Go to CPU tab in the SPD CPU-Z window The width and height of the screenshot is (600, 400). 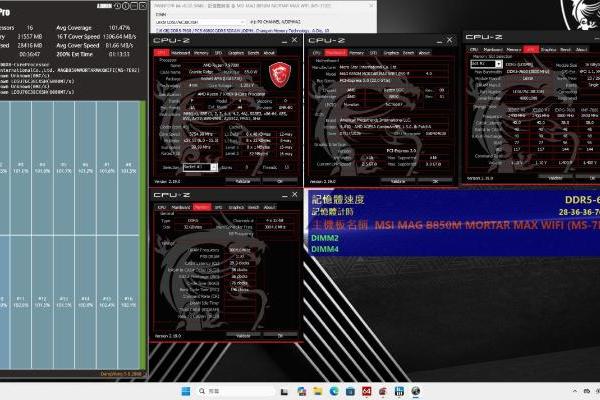coord(473,49)
